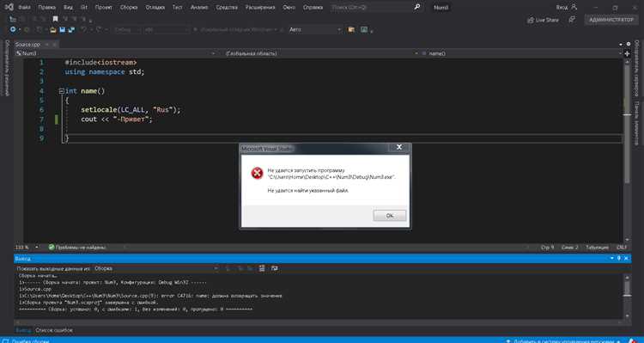Click the split editor plus icon
The height and width of the screenshot is (343, 644).
click(x=627, y=53)
